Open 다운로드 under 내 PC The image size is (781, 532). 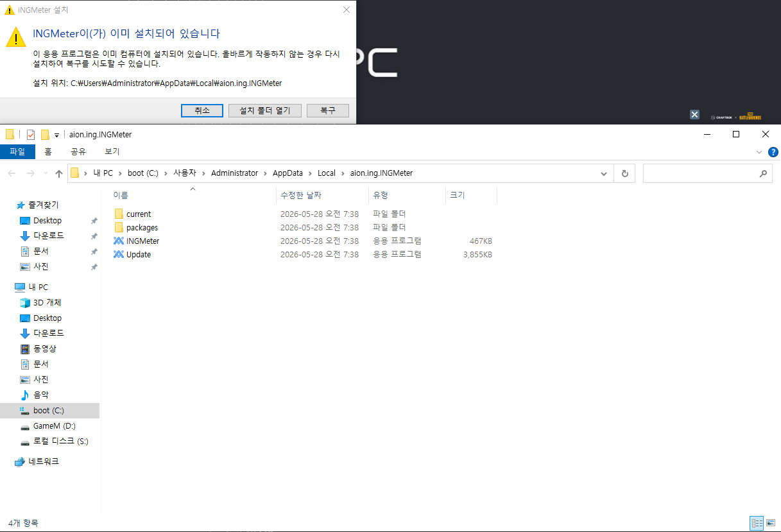[x=49, y=333]
